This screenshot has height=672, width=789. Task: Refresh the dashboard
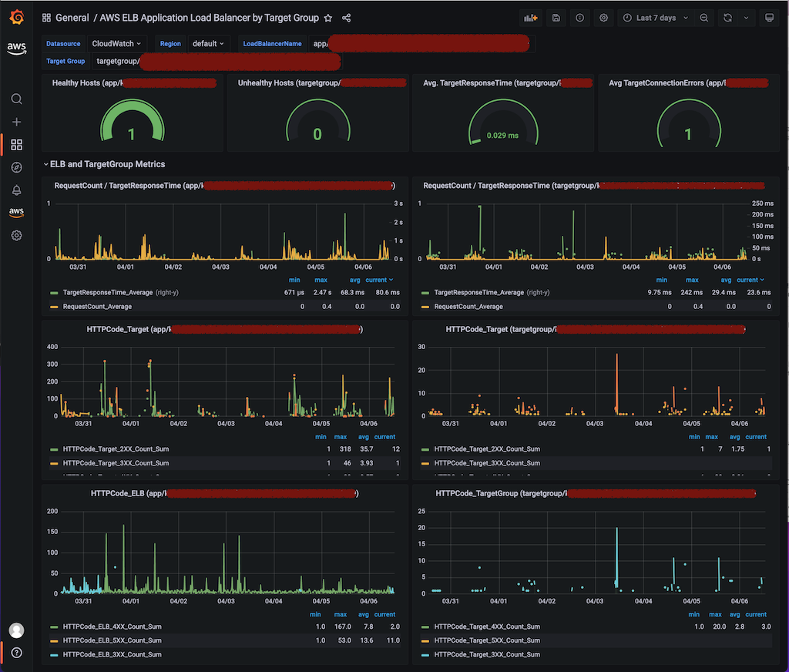pos(727,18)
